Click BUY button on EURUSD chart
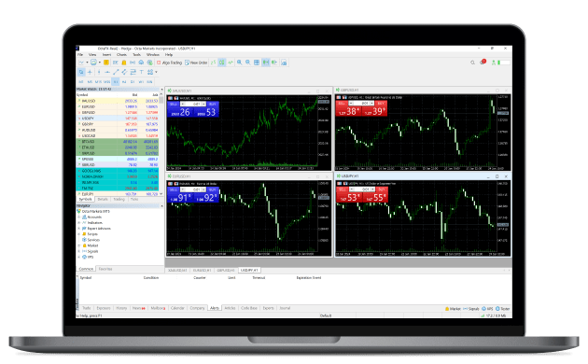Image resolution: width=588 pixels, height=364 pixels. [213, 189]
